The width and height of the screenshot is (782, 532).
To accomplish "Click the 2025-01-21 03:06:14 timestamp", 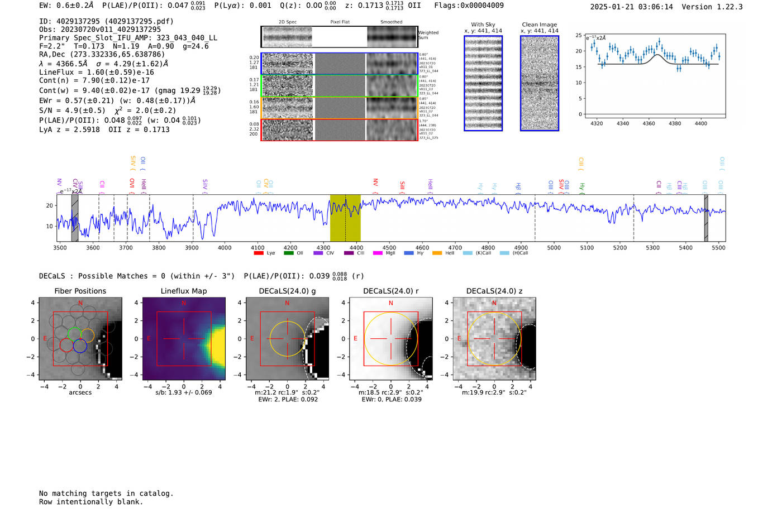I will [632, 7].
